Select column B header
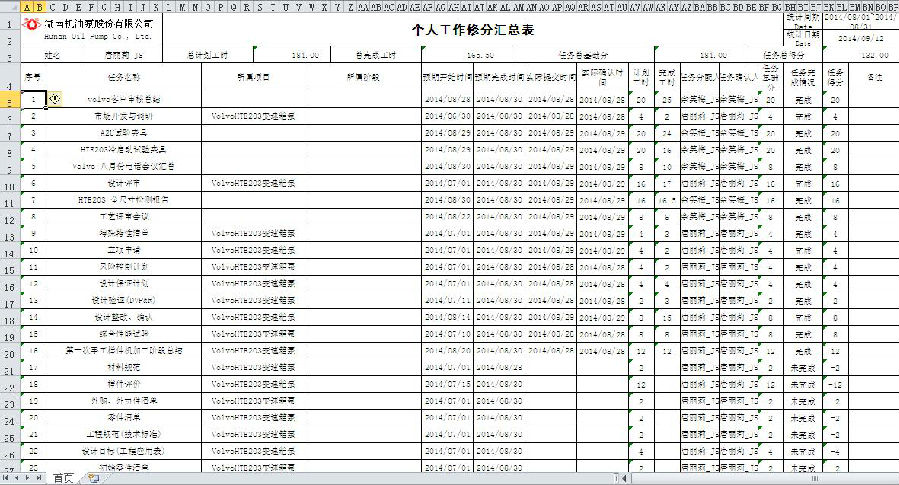This screenshot has width=899, height=485. coord(40,7)
